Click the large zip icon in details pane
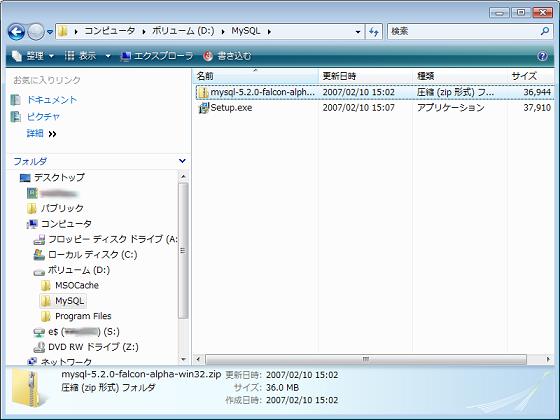This screenshot has width=560, height=420. tap(29, 389)
